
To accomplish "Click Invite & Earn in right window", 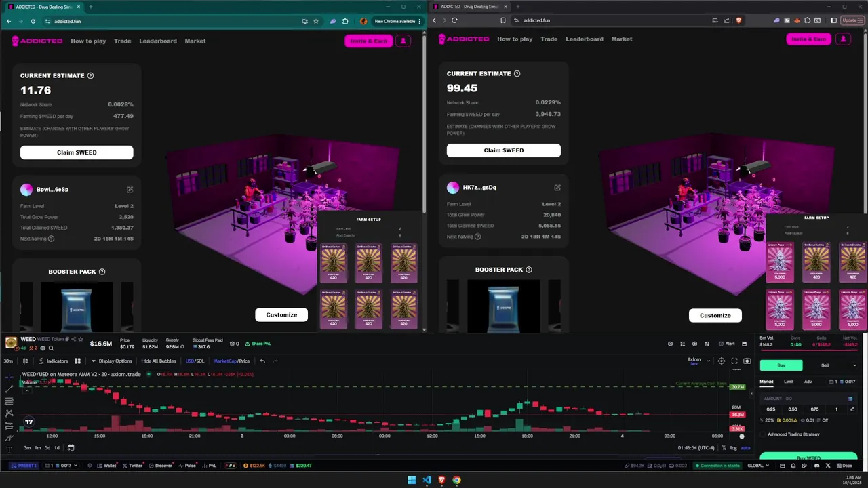I will 809,39.
